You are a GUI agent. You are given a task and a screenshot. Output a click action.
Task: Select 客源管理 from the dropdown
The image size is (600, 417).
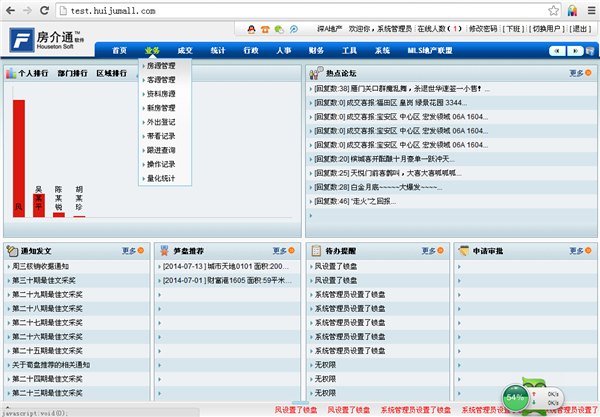[161, 80]
